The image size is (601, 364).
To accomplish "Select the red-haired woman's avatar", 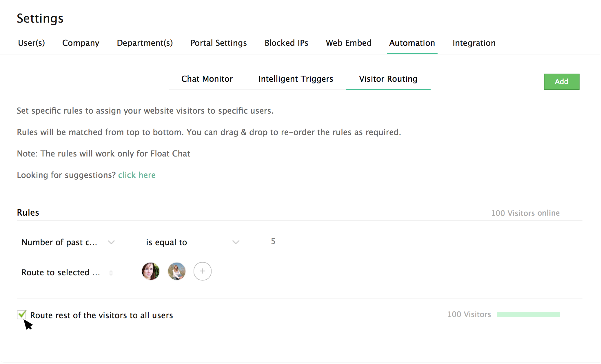I will click(x=150, y=271).
